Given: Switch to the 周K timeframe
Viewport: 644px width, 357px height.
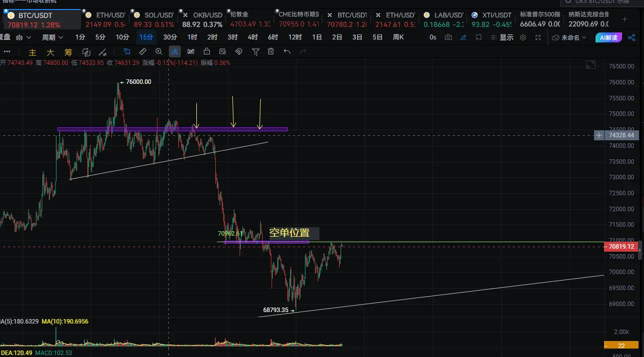Looking at the screenshot, I should click(x=398, y=37).
